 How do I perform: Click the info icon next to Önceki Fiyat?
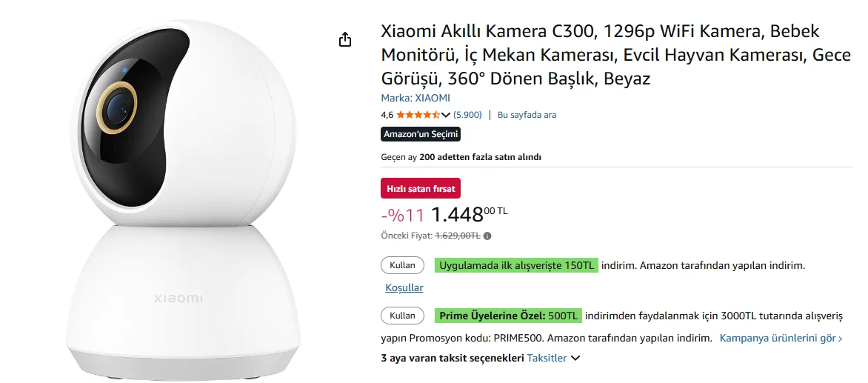[487, 236]
